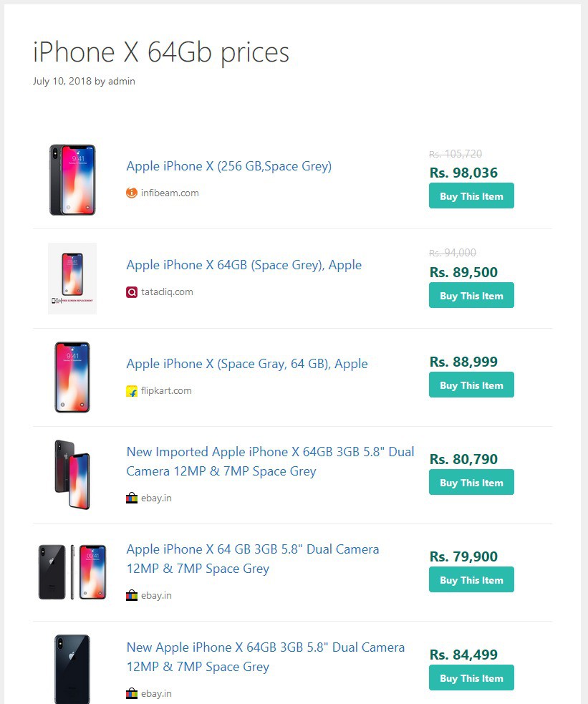Open the Apple iPhone X 64GB (Space Grey), Apple link

[244, 265]
